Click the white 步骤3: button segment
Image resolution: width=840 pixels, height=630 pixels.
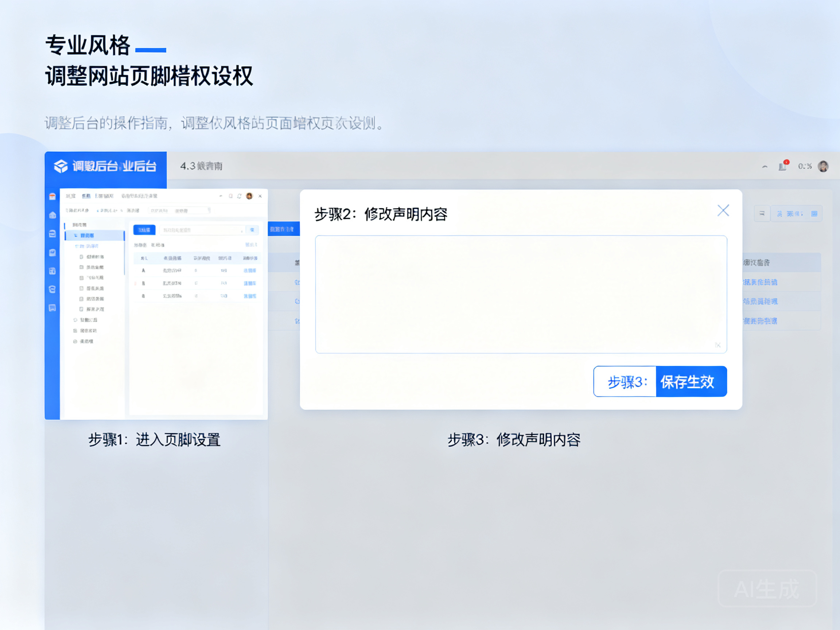pyautogui.click(x=625, y=382)
